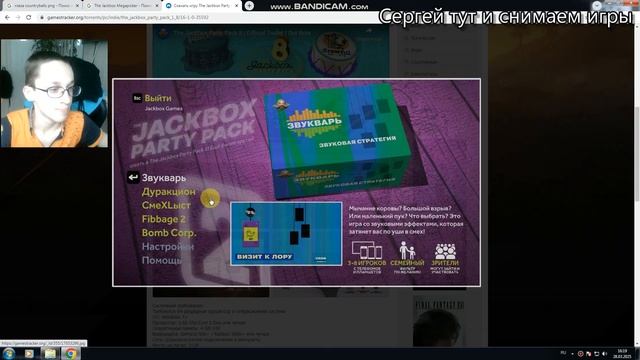Select Bomb Corp. in the game menu

[x=169, y=233]
